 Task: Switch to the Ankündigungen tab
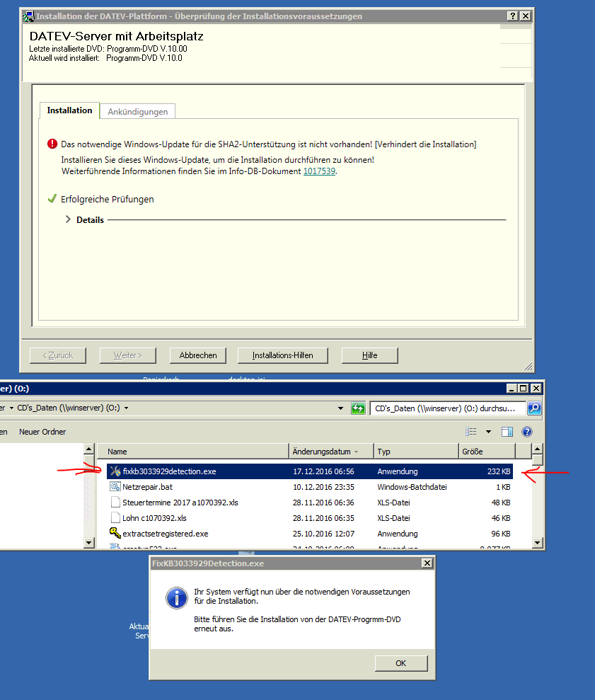click(x=138, y=112)
